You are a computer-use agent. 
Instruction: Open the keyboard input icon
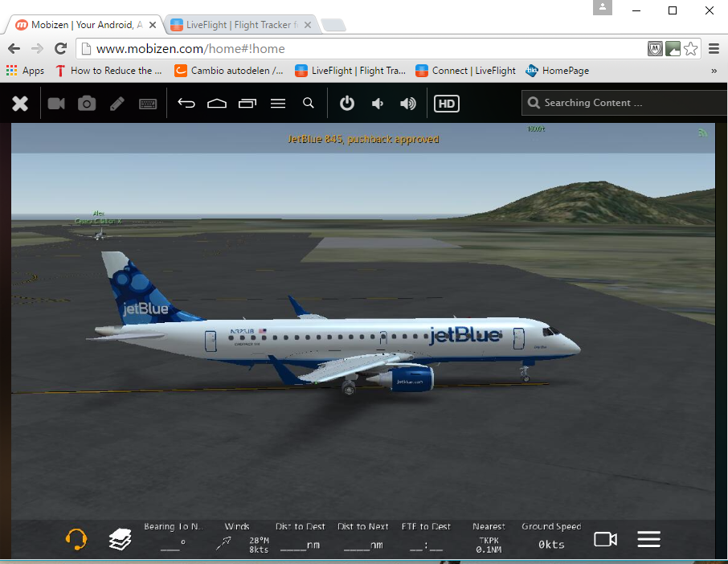(x=148, y=104)
